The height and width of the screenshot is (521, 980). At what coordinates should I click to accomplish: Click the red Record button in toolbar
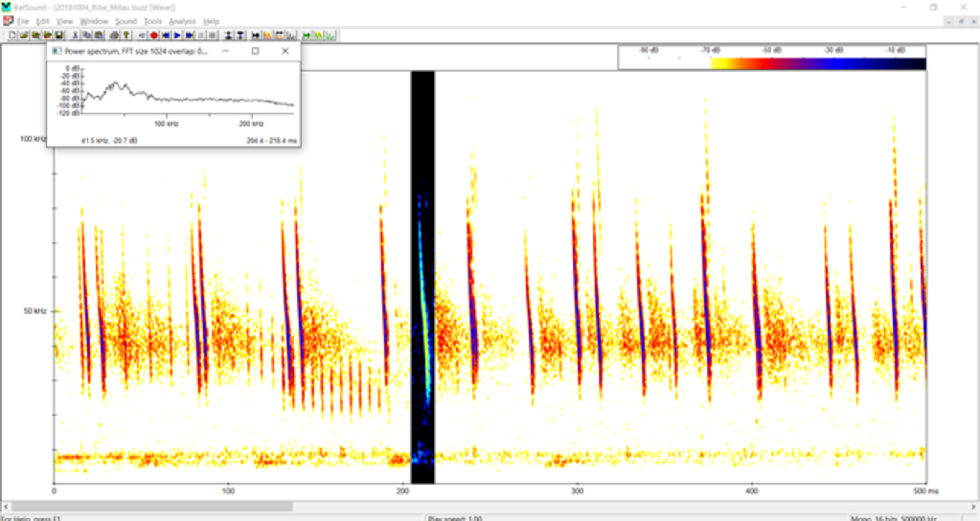point(154,36)
